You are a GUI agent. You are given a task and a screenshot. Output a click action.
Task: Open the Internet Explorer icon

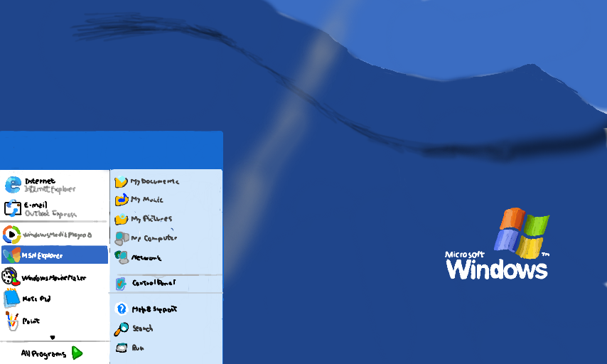tap(13, 185)
